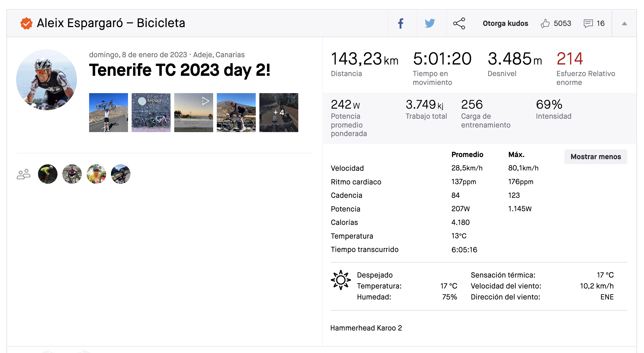Screen dimensions: 644x353
Task: Share activity on Twitter
Action: 430,23
